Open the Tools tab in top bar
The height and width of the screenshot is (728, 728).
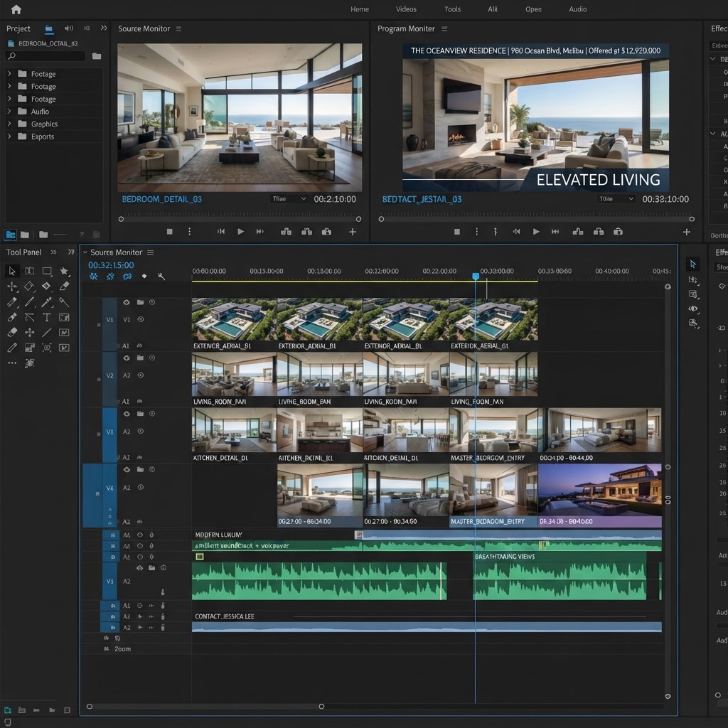click(x=452, y=9)
